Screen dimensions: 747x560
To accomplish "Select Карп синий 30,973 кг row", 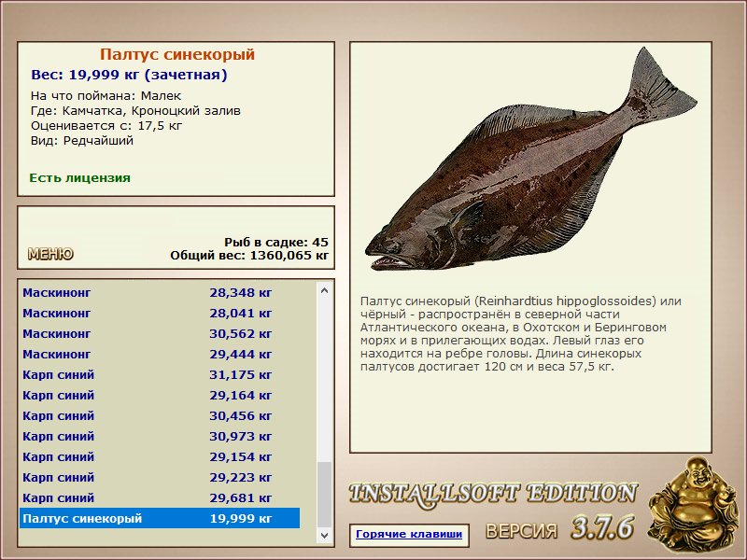I will [160, 436].
